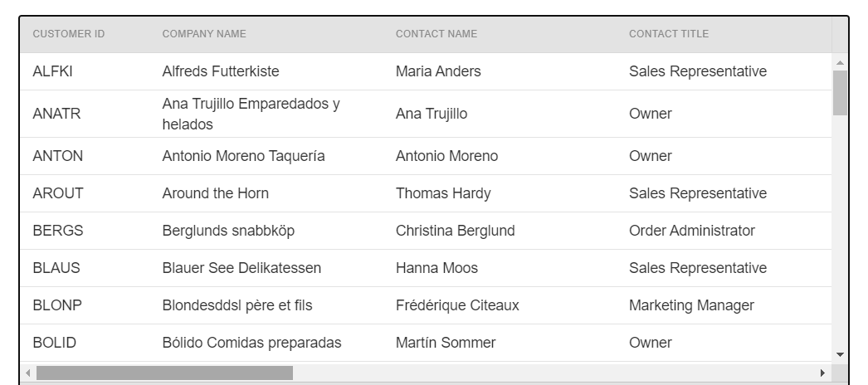This screenshot has width=868, height=385.
Task: Click the Antonio Moreno contact name cell
Action: tap(446, 156)
